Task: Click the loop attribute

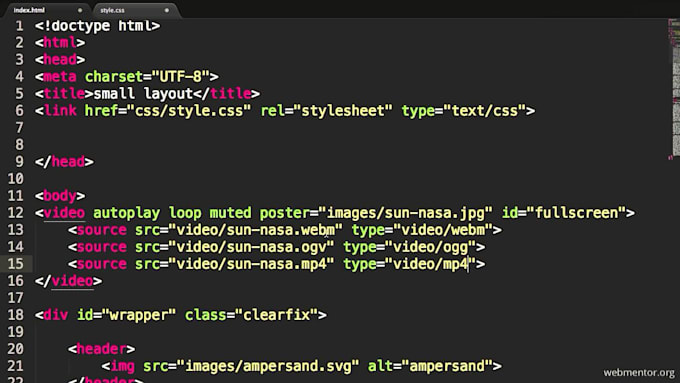Action: coord(185,213)
